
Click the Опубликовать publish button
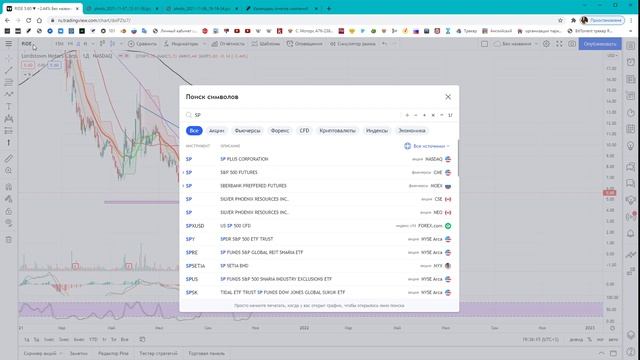tap(600, 44)
